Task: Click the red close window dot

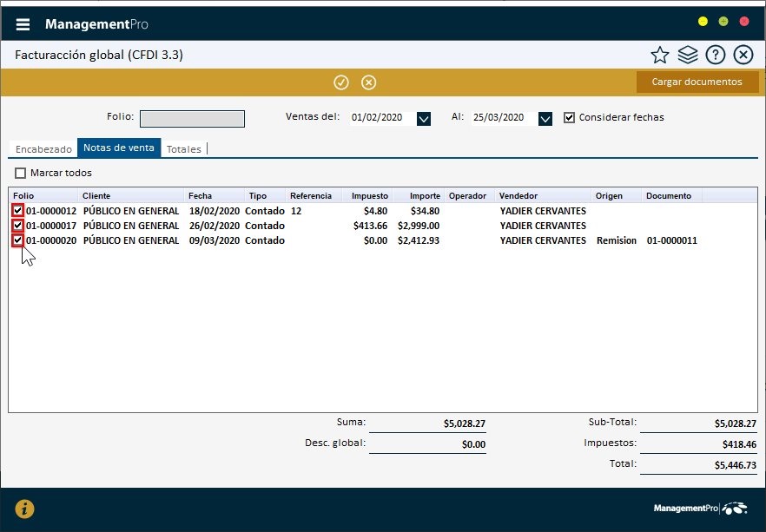Action: [744, 22]
